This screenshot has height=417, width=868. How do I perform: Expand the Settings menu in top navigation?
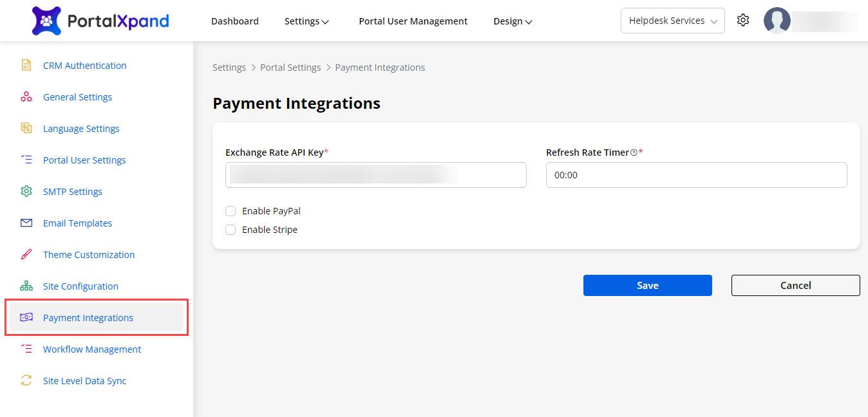pyautogui.click(x=307, y=21)
